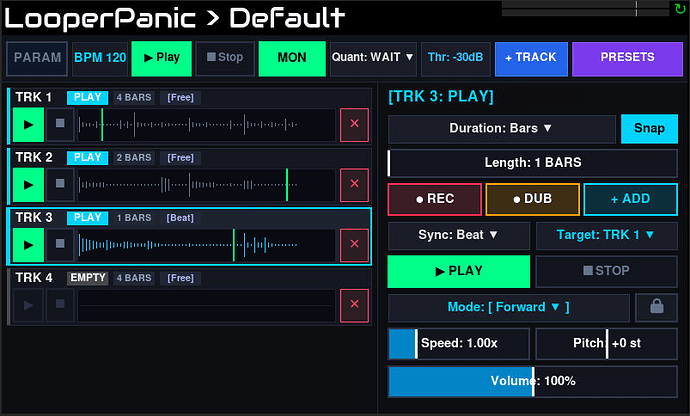Click the TRK 4 stop square icon
Image resolution: width=690 pixels, height=416 pixels.
[60, 305]
